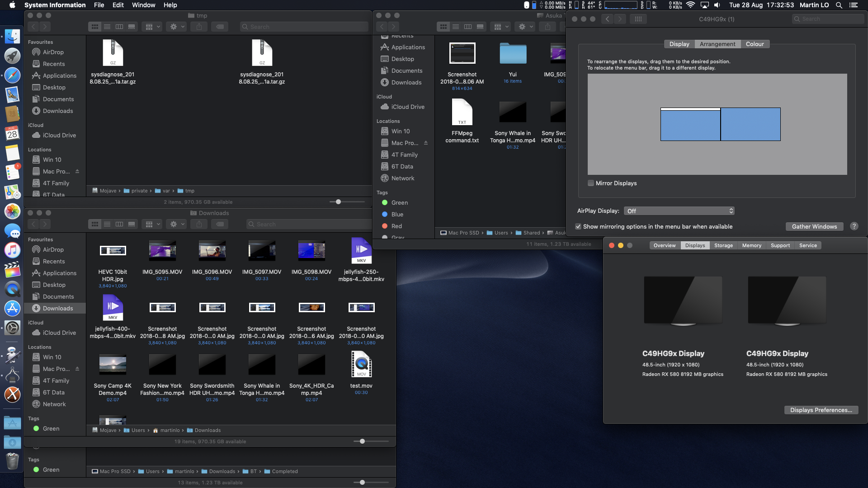
Task: Open Wi-Fi status menu
Action: 690,5
